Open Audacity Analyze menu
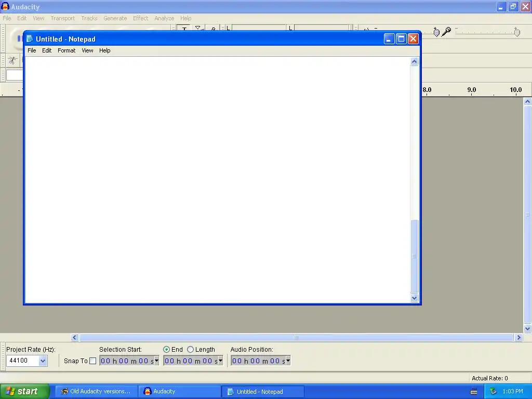The image size is (532, 399). pos(164,18)
